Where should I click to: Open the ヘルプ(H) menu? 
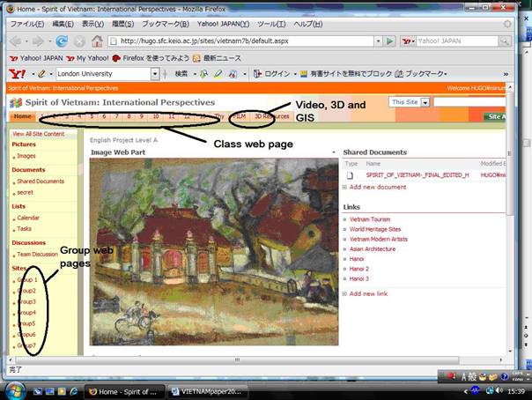(307, 24)
